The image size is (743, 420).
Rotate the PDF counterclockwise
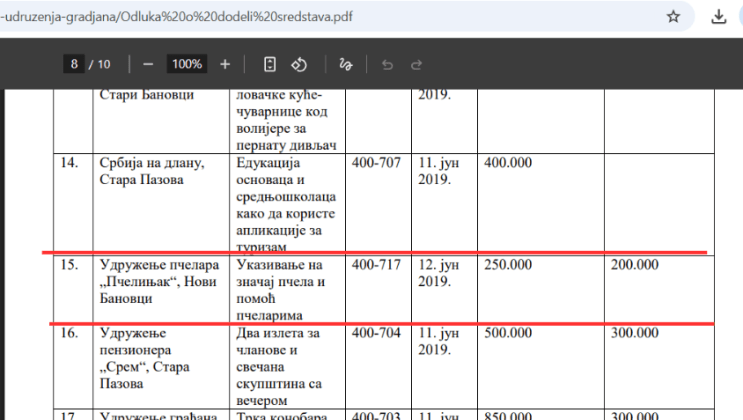(298, 64)
